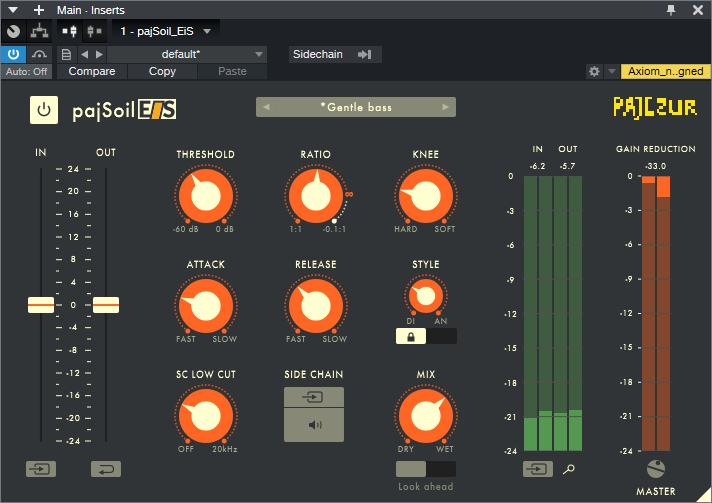Click the second insert slot arrangement icon

click(94, 31)
